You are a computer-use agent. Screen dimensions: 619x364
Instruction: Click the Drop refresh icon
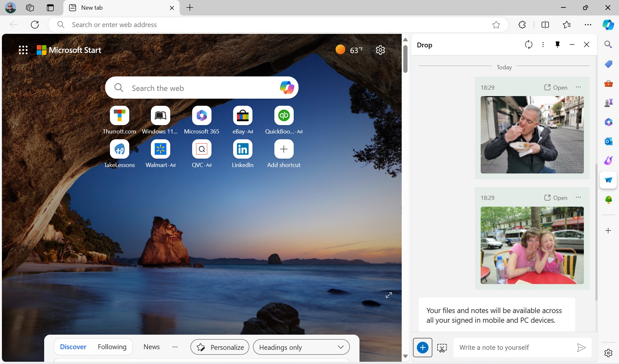(528, 45)
